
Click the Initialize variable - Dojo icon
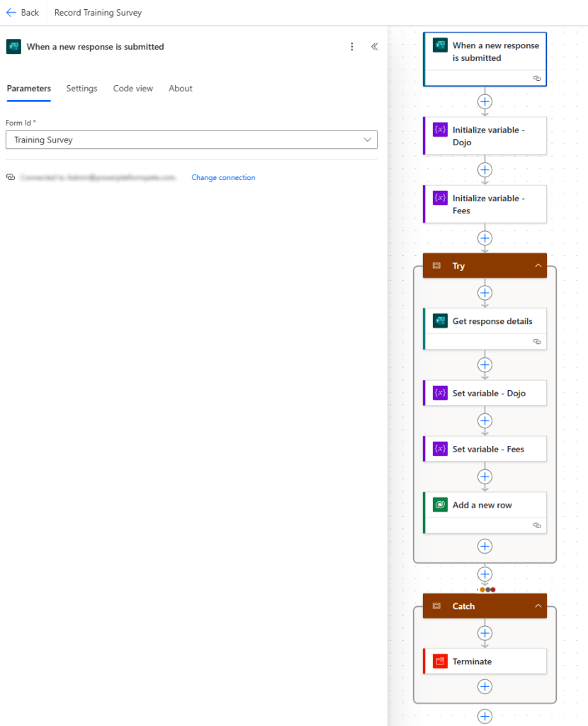coord(440,130)
